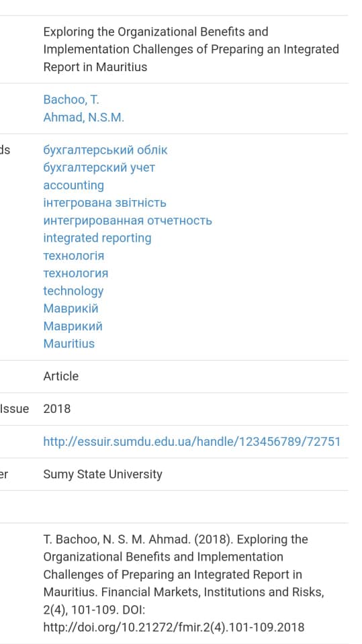Open the essuir.sumdu.edu.ua handle URL

[192, 442]
